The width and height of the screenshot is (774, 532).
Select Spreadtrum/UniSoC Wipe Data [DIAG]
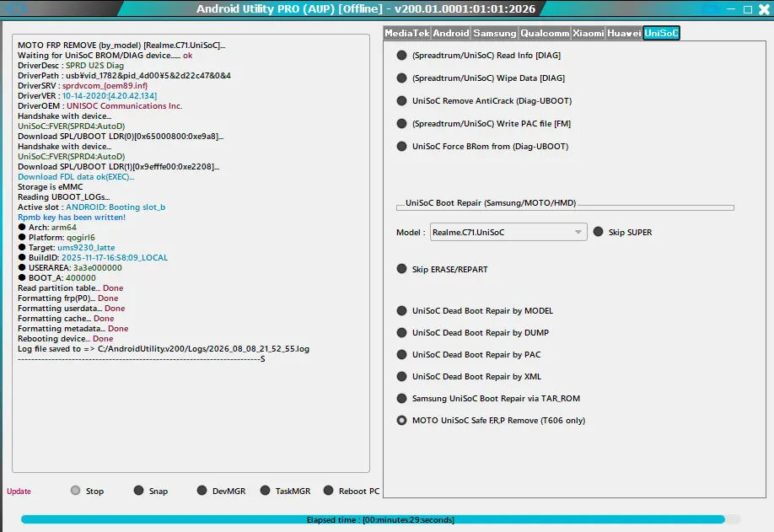pyautogui.click(x=481, y=78)
